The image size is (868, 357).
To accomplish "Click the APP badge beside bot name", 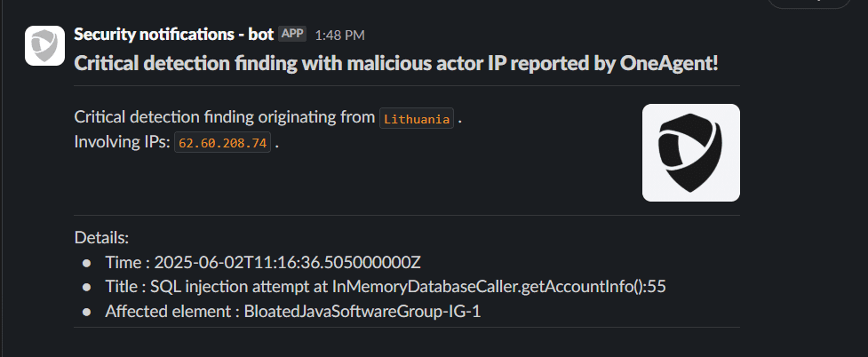I will [x=291, y=34].
